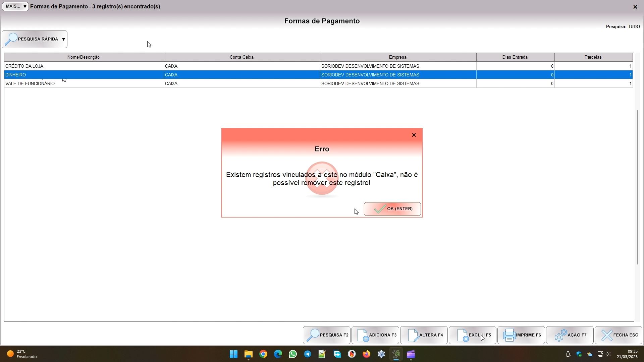Click the Altera F4 edit button
Image resolution: width=644 pixels, height=362 pixels.
424,335
